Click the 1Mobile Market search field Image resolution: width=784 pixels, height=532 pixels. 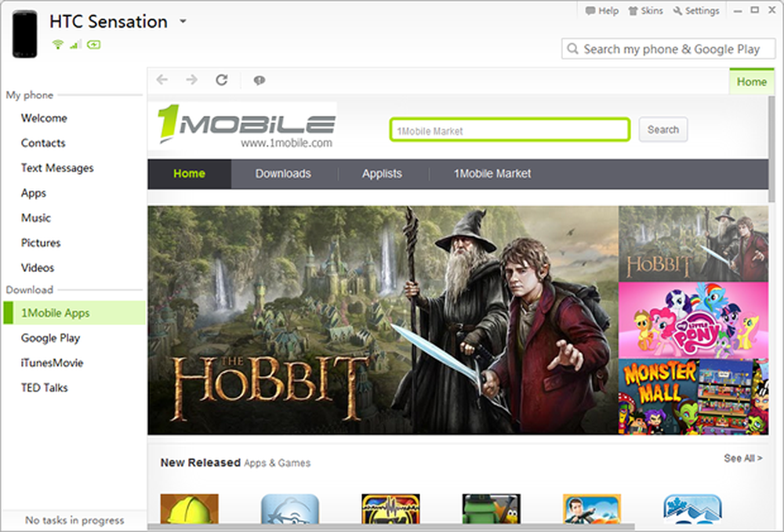click(510, 130)
